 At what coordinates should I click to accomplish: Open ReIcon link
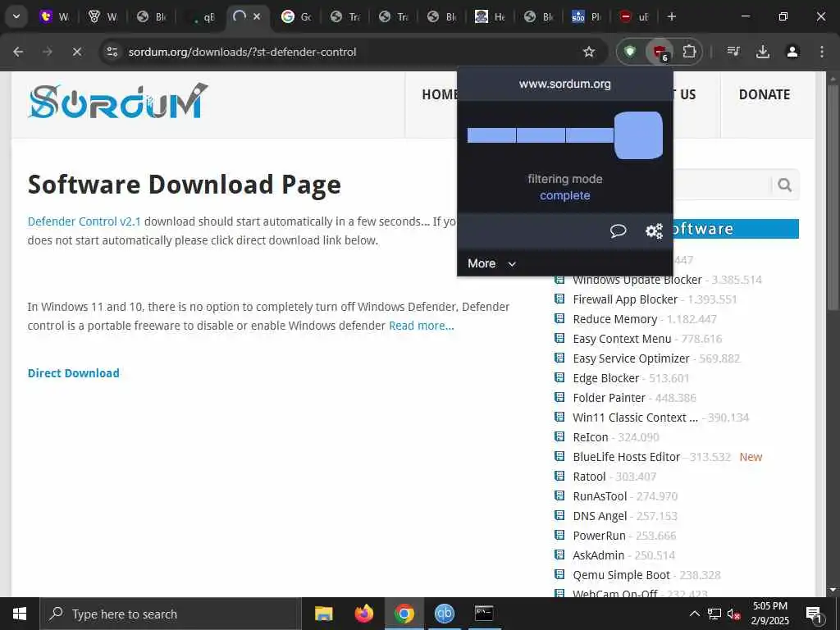click(591, 437)
